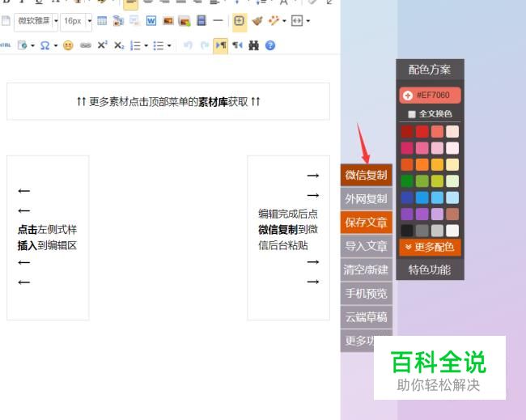Click the #EF7060 color code field
Image resolution: width=526 pixels, height=420 pixels.
pos(430,95)
